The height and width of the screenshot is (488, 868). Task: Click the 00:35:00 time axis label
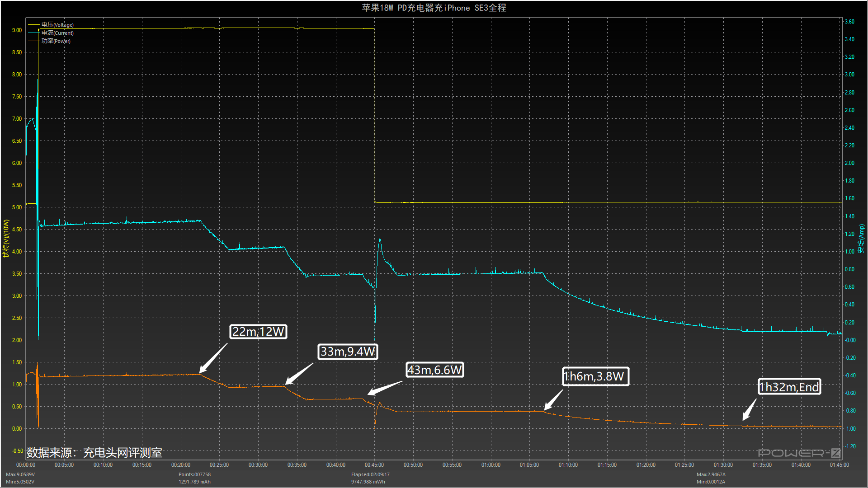(297, 465)
